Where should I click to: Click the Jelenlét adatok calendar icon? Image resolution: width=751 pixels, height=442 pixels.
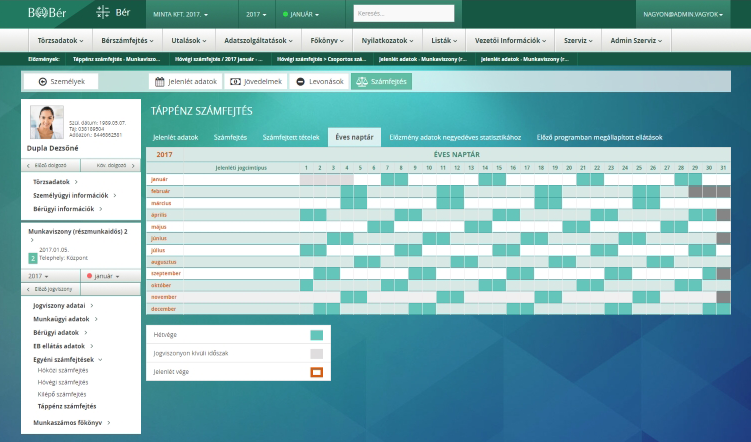click(159, 82)
